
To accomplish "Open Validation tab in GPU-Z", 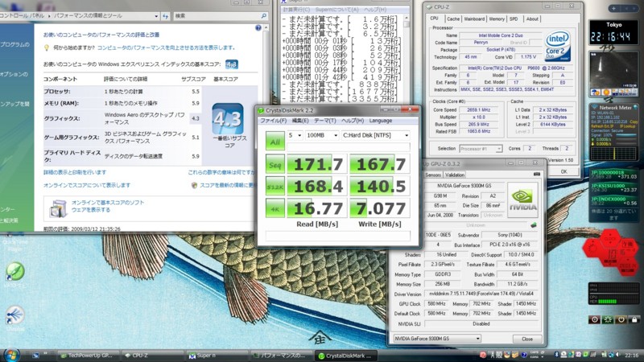I will pyautogui.click(x=454, y=175).
